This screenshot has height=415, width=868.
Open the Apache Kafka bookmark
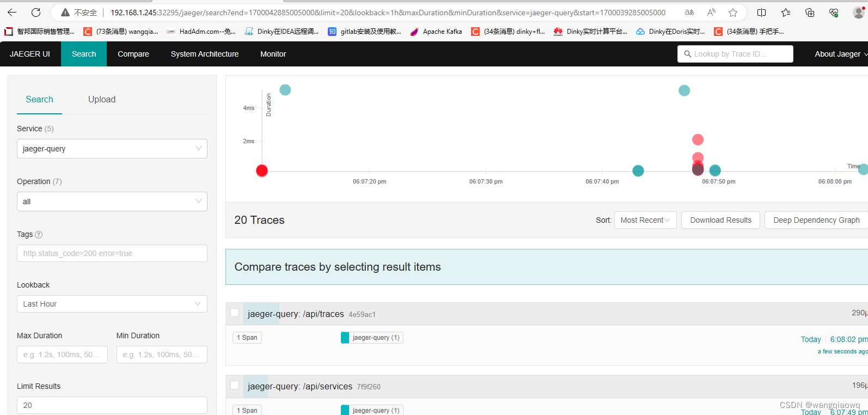pos(436,32)
